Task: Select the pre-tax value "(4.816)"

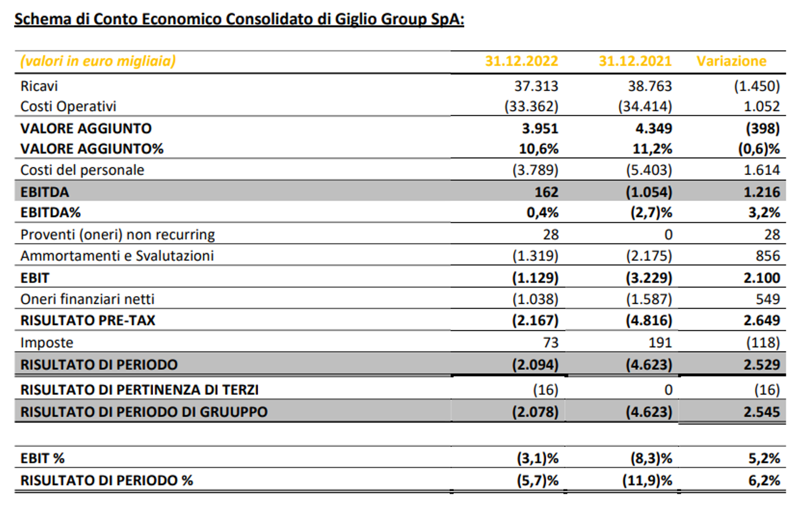Action: [649, 320]
